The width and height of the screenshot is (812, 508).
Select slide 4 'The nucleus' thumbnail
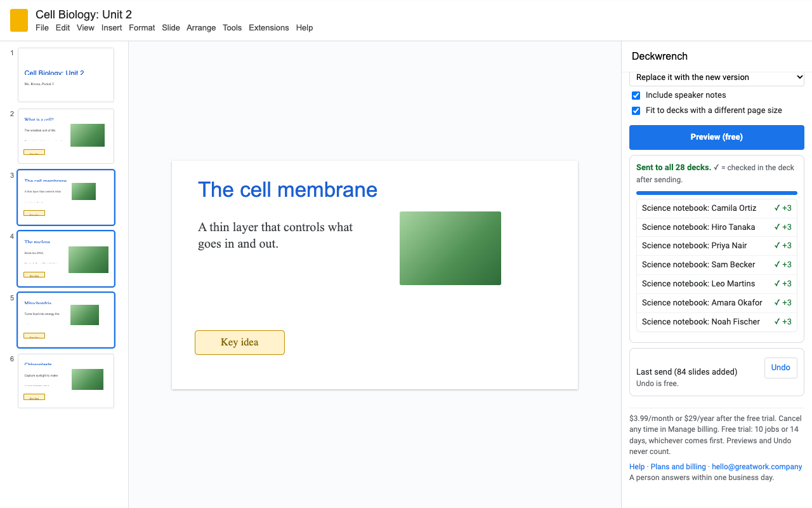[66, 258]
